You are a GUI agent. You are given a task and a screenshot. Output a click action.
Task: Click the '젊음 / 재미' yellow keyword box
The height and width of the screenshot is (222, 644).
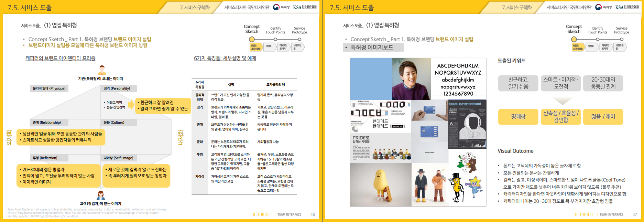(603, 117)
